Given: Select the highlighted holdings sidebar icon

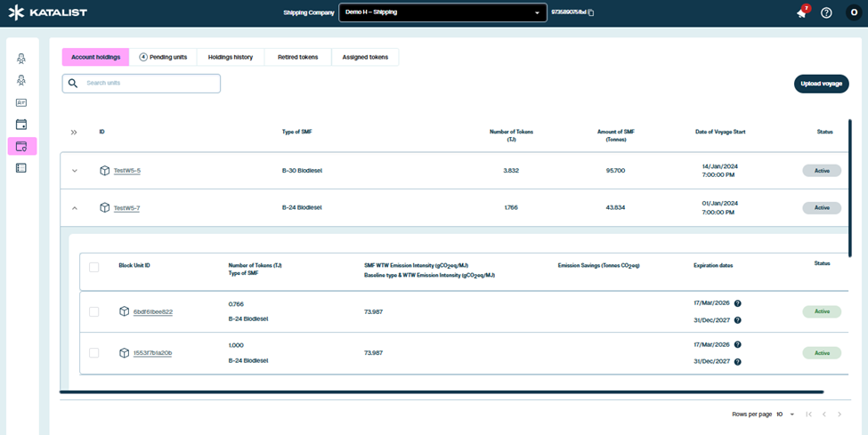Looking at the screenshot, I should point(21,146).
